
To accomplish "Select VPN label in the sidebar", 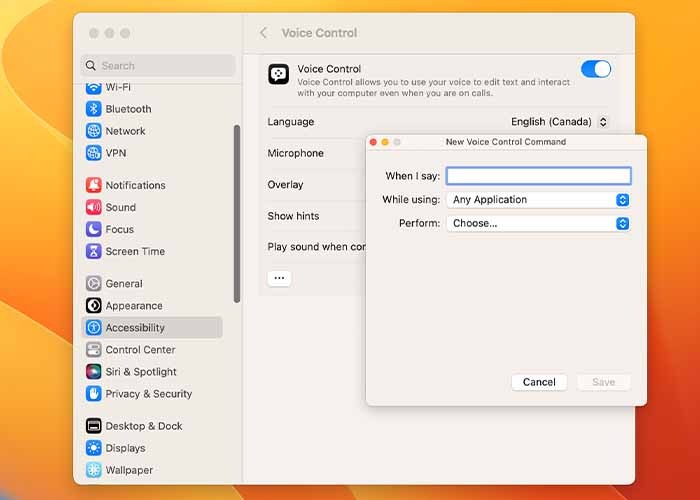I will point(116,153).
